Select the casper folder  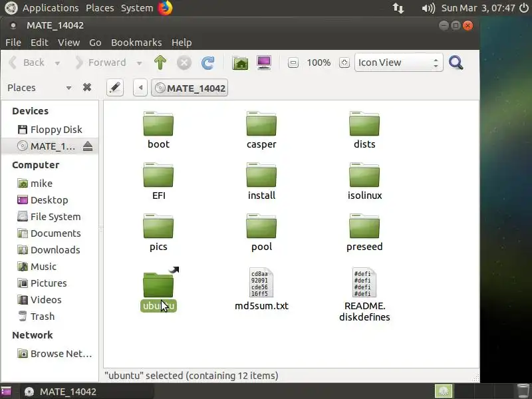tap(261, 130)
